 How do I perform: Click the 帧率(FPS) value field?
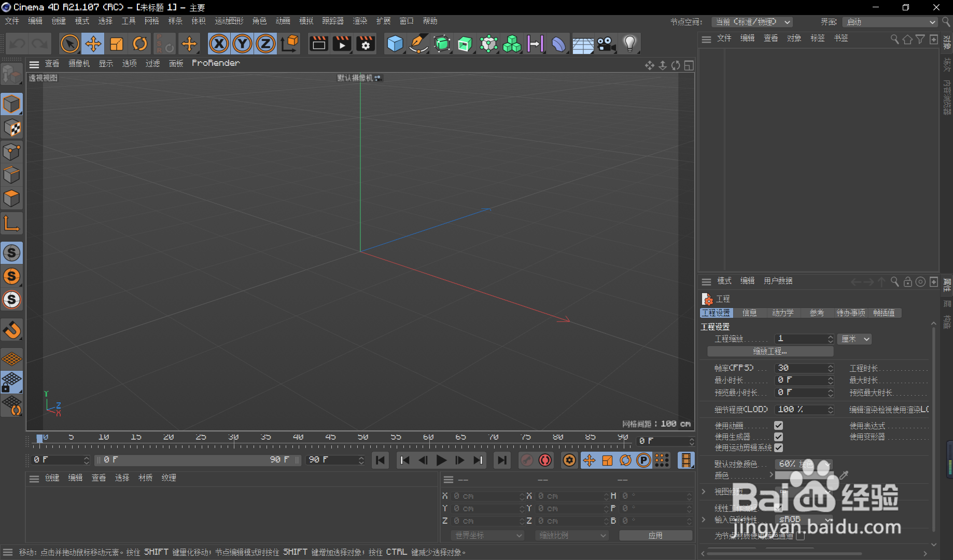(801, 368)
